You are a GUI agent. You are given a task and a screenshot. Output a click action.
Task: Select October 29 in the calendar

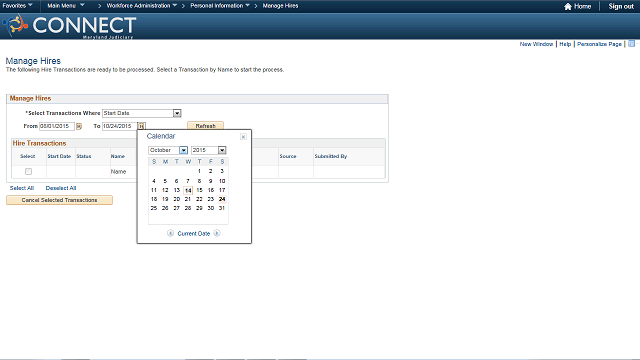[x=199, y=208]
